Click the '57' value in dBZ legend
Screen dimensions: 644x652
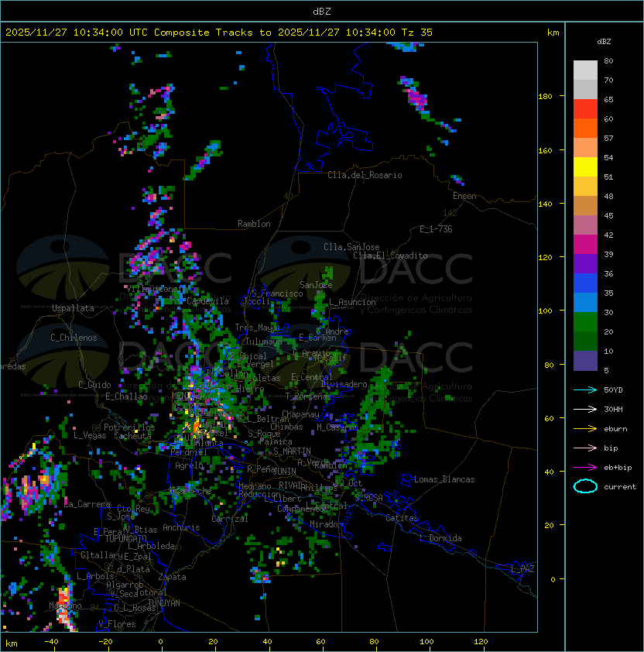pyautogui.click(x=608, y=138)
